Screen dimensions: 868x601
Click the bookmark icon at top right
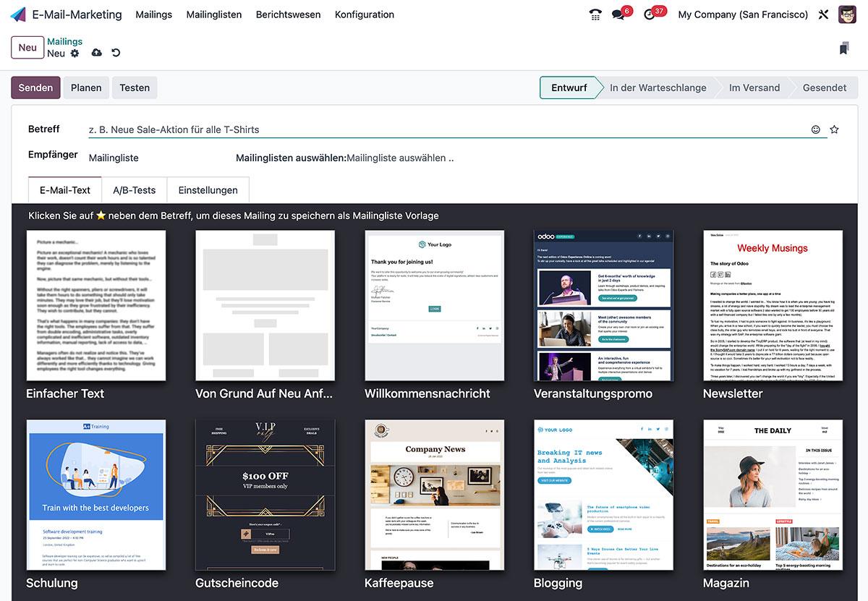pos(844,48)
